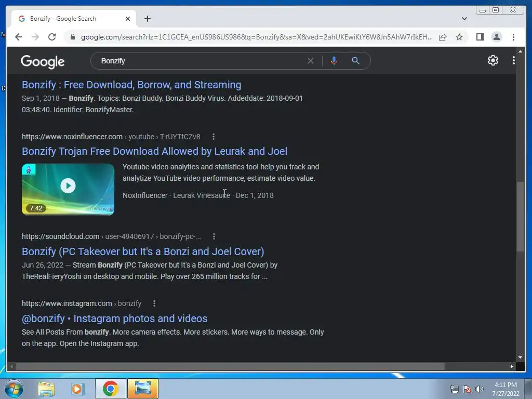Viewport: 532px width, 399px height.
Task: Click the address bar URL
Action: click(x=257, y=37)
